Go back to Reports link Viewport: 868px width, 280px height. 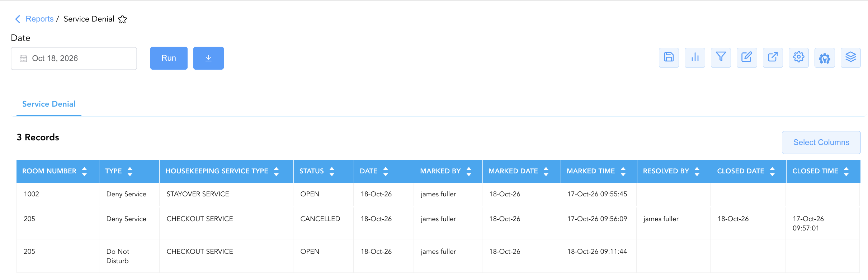[39, 19]
